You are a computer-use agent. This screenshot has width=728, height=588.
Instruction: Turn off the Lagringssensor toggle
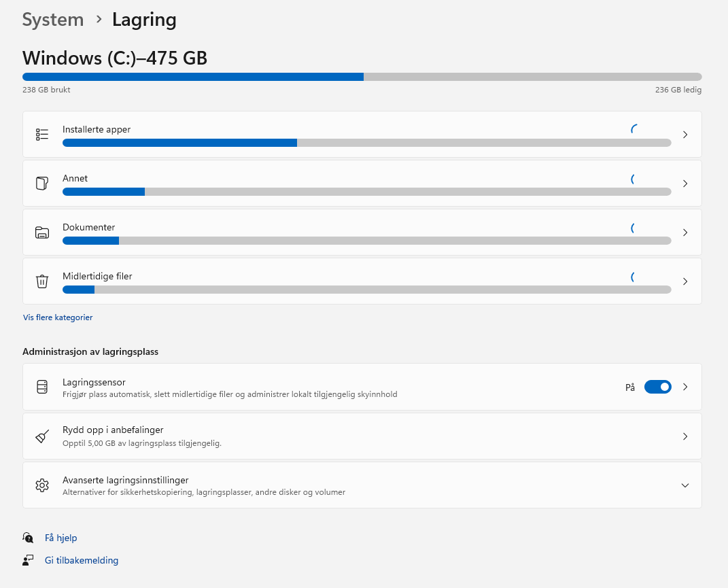657,387
